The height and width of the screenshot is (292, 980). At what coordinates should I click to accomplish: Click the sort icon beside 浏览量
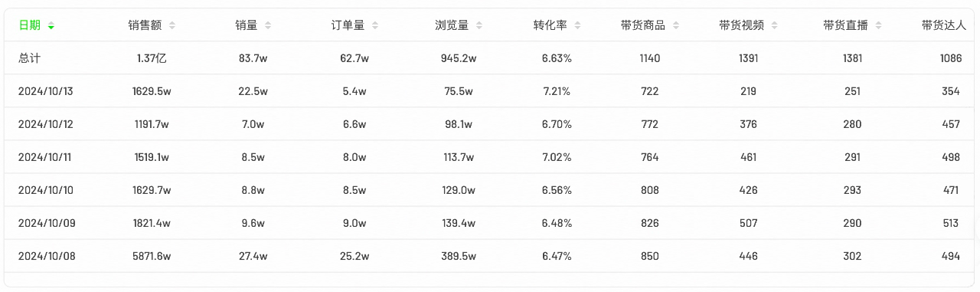(479, 26)
